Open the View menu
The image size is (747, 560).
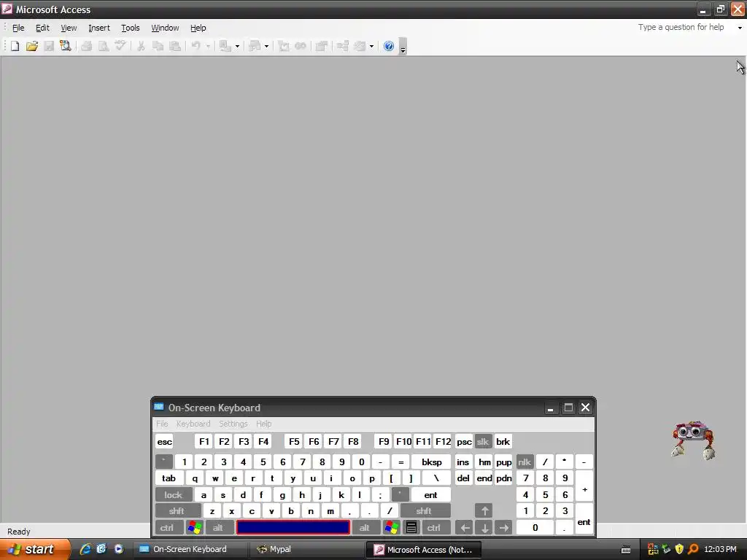[x=69, y=28]
